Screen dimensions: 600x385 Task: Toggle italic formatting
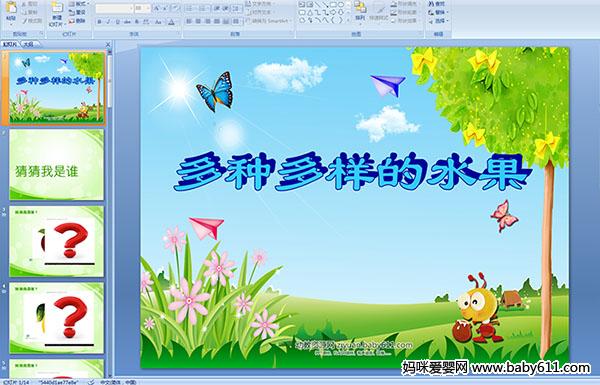point(108,22)
